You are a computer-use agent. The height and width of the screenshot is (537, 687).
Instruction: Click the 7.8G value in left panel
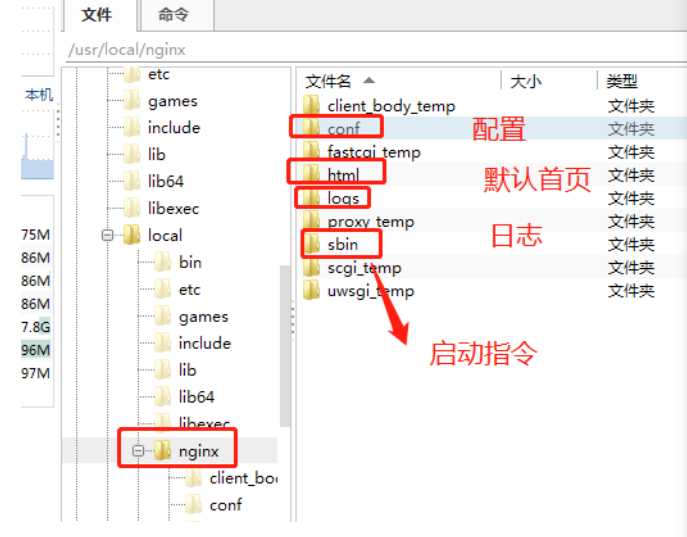[35, 327]
